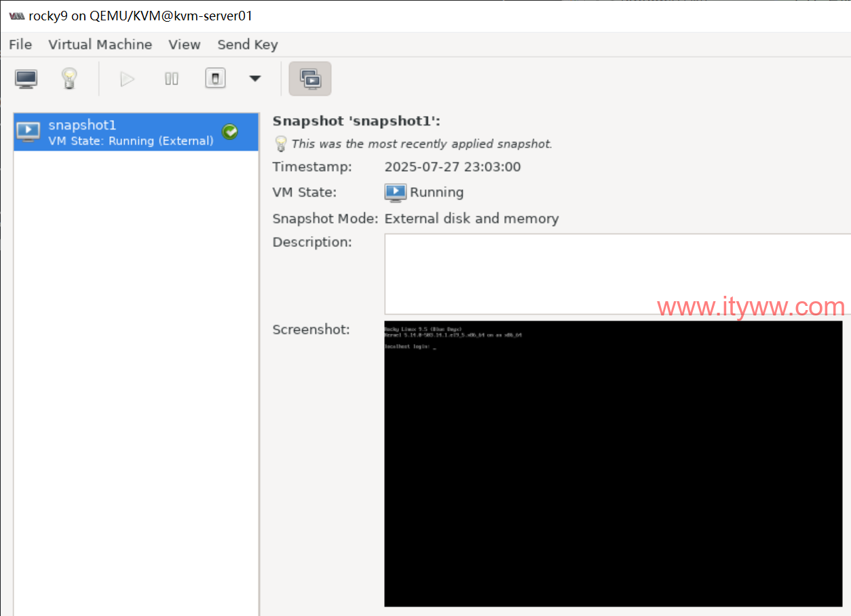The image size is (851, 616).
Task: Click the window title "rocky9 on QEMU/KVM@kvm-server01"
Action: click(140, 16)
